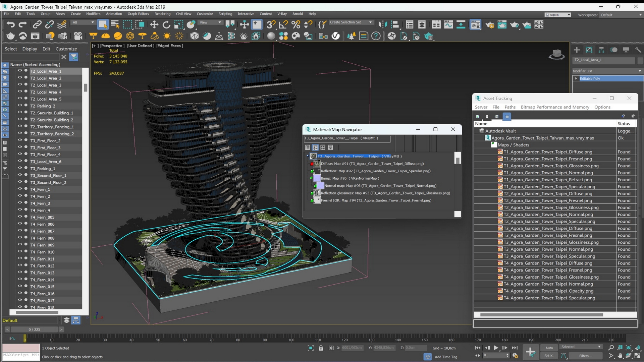Screen dimensions: 644x362
Task: Click the Edged Faces viewport label
Action: pyautogui.click(x=170, y=46)
